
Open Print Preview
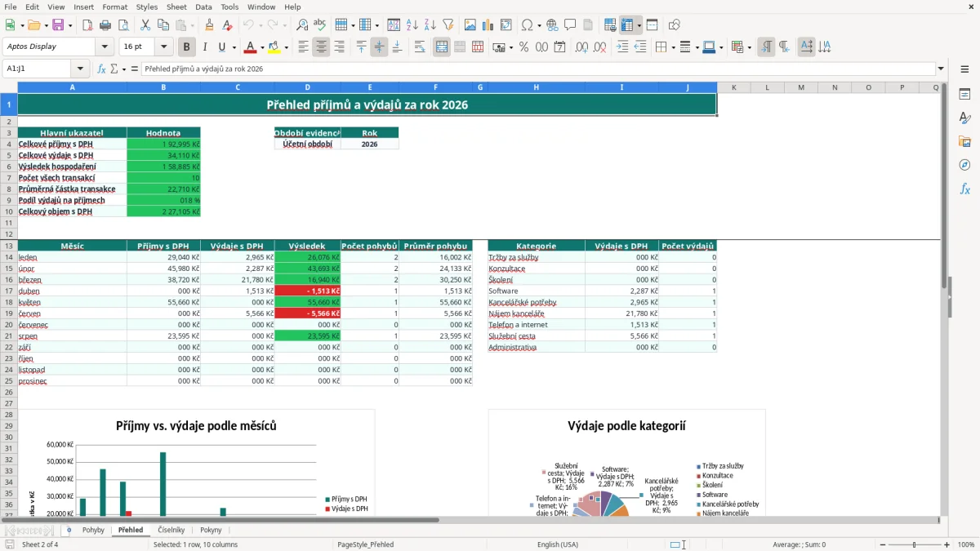(x=122, y=25)
